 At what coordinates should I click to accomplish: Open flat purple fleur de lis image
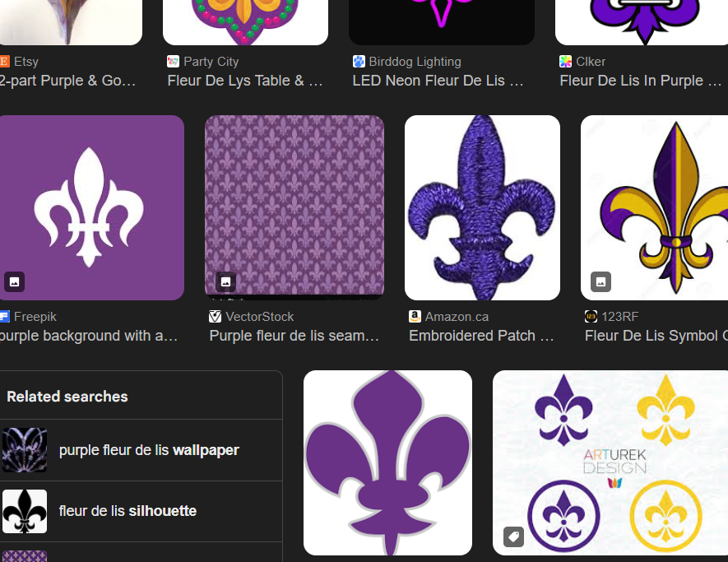click(387, 462)
